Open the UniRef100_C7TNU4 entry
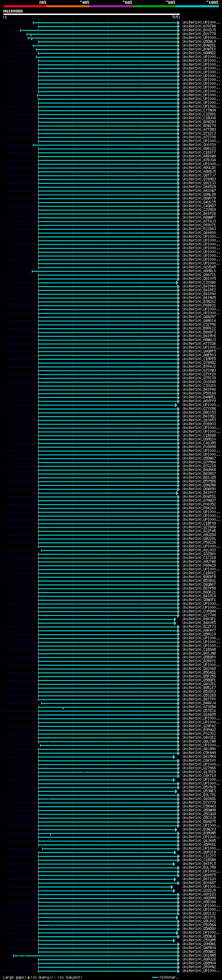222x980 pixels. pos(199,110)
